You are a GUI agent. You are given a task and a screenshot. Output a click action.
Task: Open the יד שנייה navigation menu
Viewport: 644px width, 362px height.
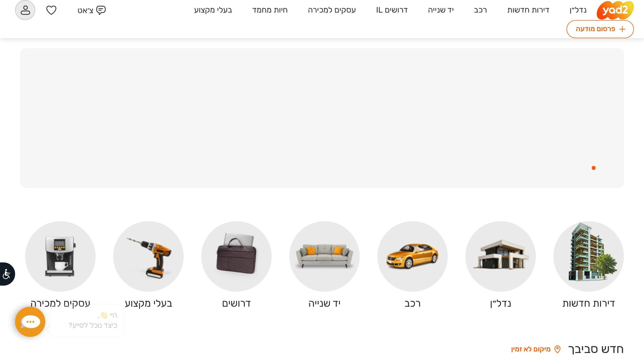[x=441, y=10]
